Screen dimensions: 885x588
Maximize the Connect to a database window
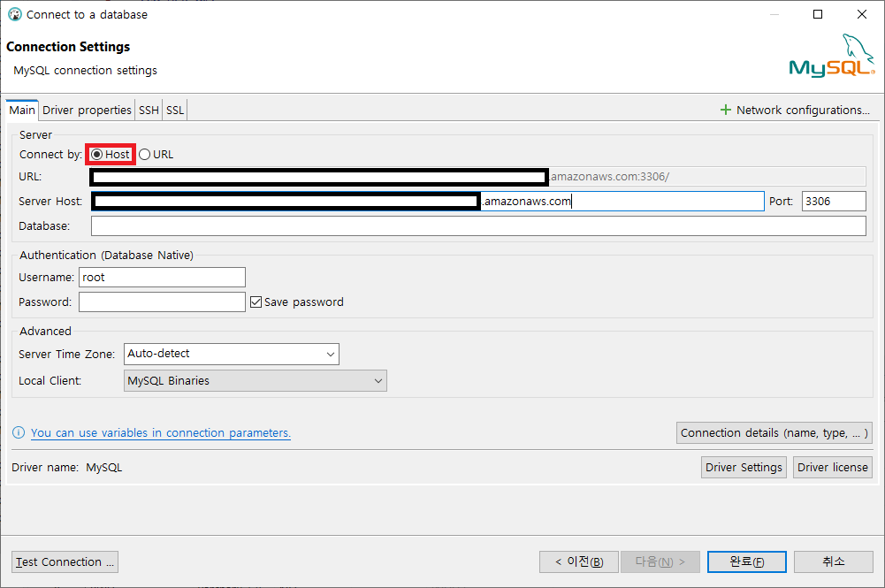coord(818,15)
